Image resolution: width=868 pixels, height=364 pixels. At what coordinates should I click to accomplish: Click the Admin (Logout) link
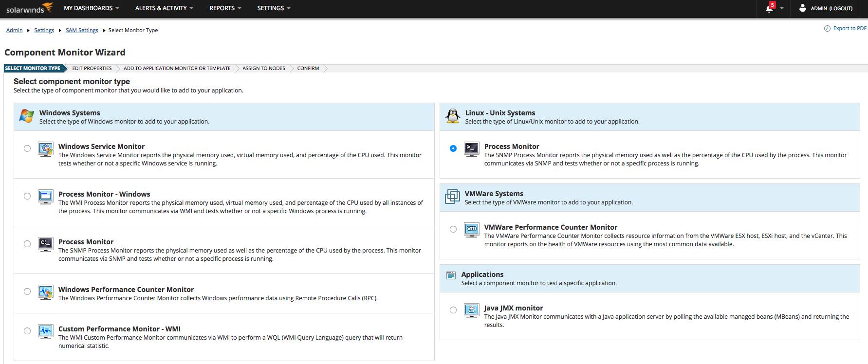tap(831, 8)
